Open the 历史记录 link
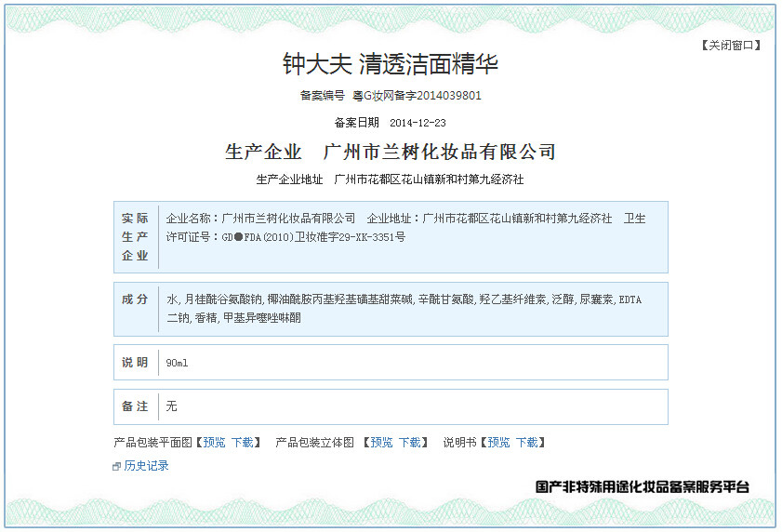Screen dimensions: 782x532 pyautogui.click(x=146, y=466)
